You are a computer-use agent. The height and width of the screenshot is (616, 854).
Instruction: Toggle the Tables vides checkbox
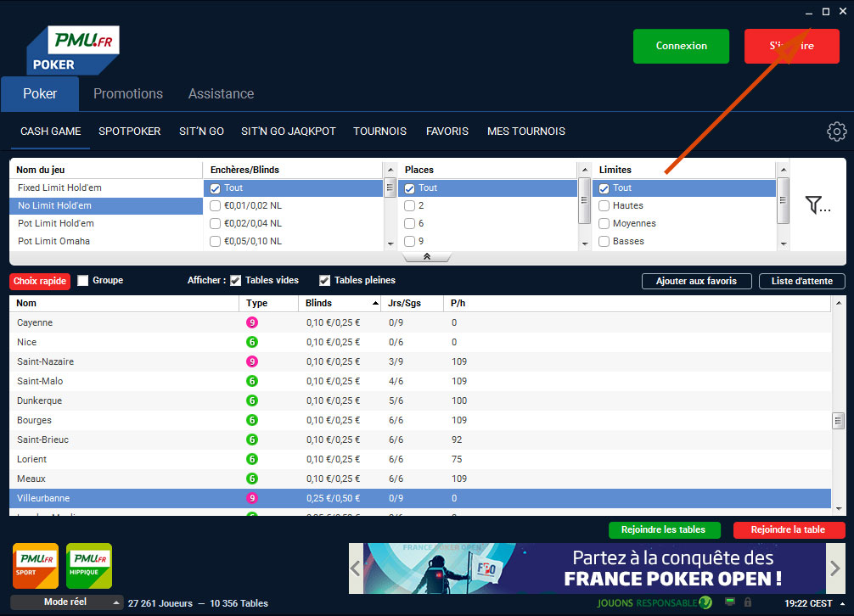[236, 281]
